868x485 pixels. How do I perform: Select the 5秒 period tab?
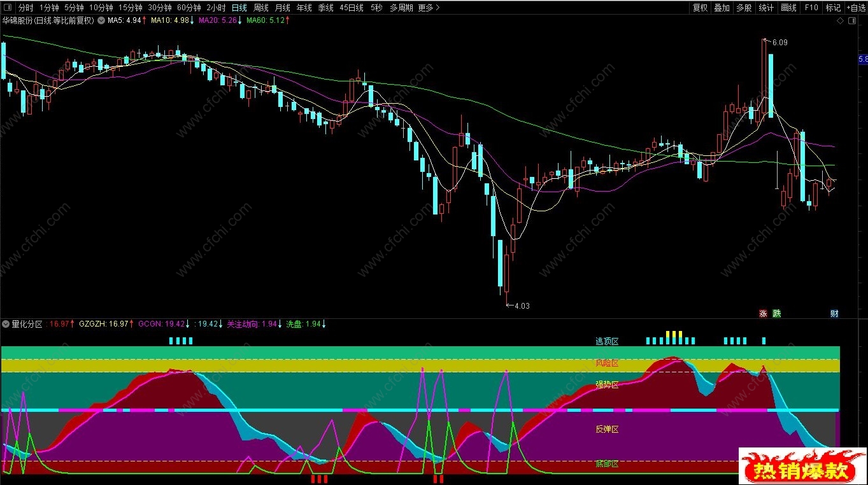tap(376, 8)
